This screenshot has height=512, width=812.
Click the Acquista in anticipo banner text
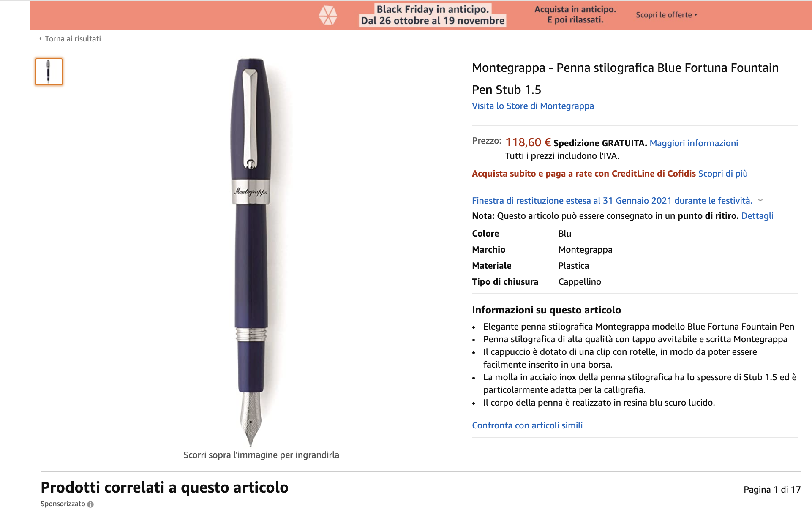575,15
